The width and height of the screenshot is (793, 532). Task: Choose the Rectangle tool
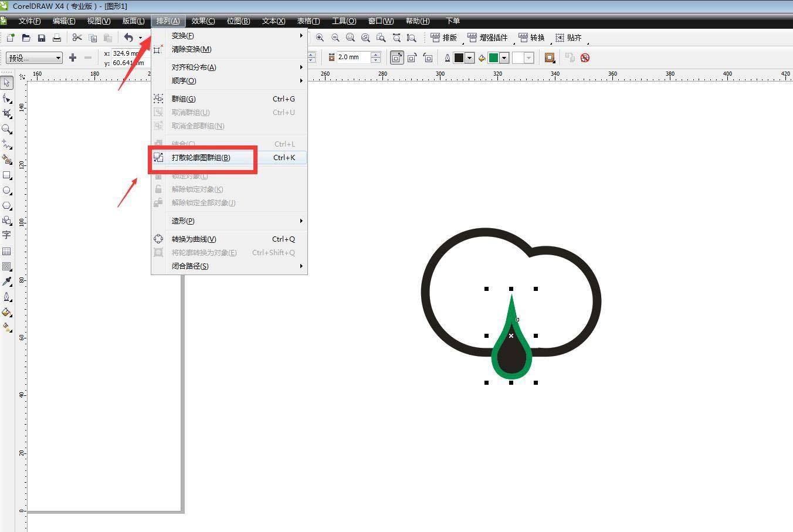7,175
